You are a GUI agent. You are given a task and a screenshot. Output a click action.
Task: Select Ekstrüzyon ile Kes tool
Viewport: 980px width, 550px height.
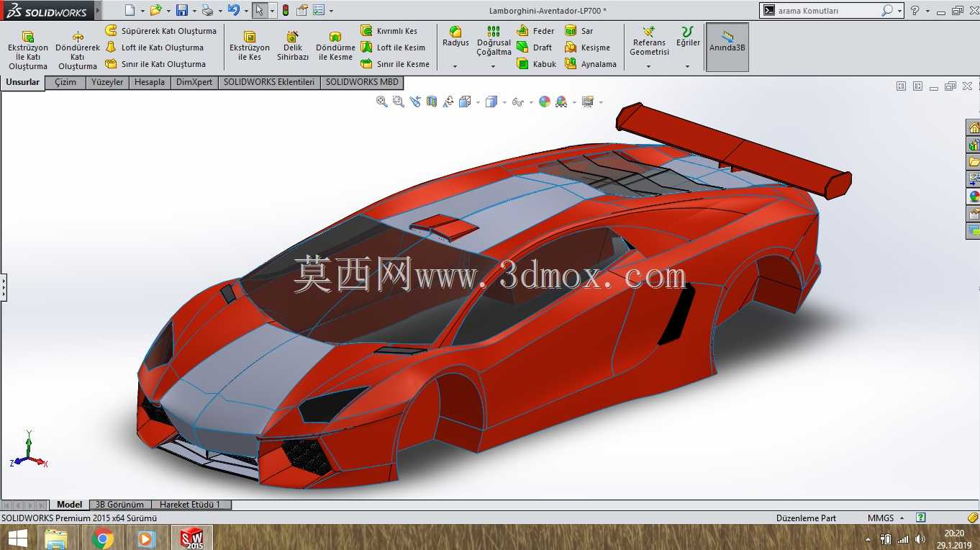coord(250,45)
